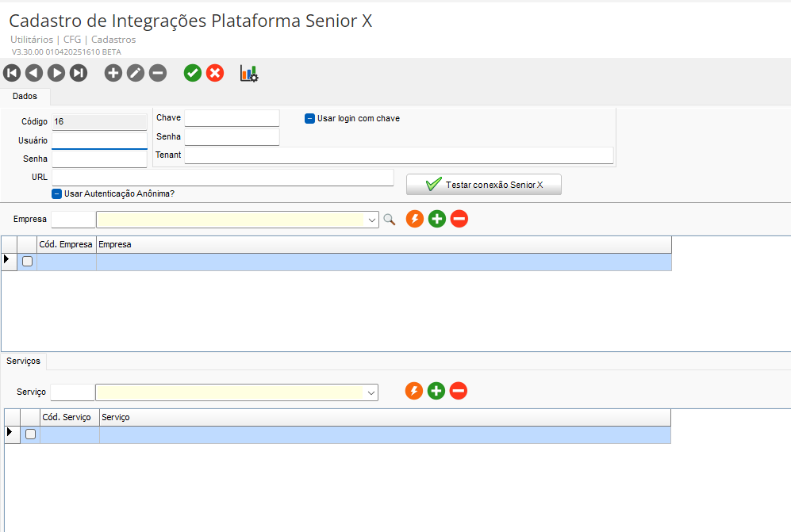Screen dimensions: 791x532
Task: Add a new record in toolbar
Action: (113, 74)
